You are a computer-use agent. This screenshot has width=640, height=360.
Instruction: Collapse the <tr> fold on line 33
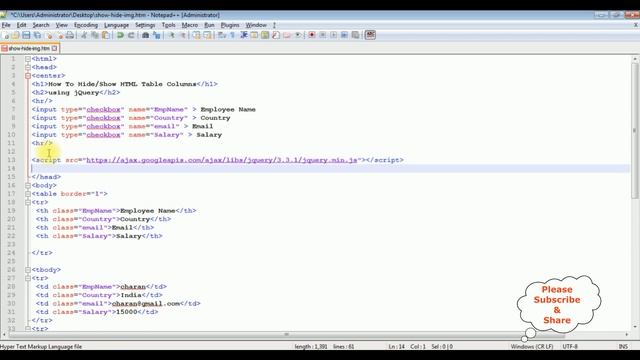click(x=28, y=329)
